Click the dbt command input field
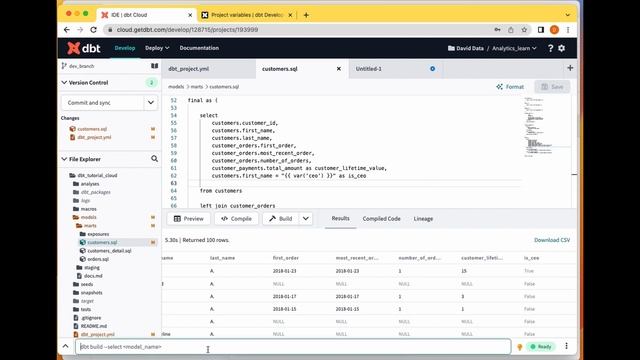 tap(293, 347)
